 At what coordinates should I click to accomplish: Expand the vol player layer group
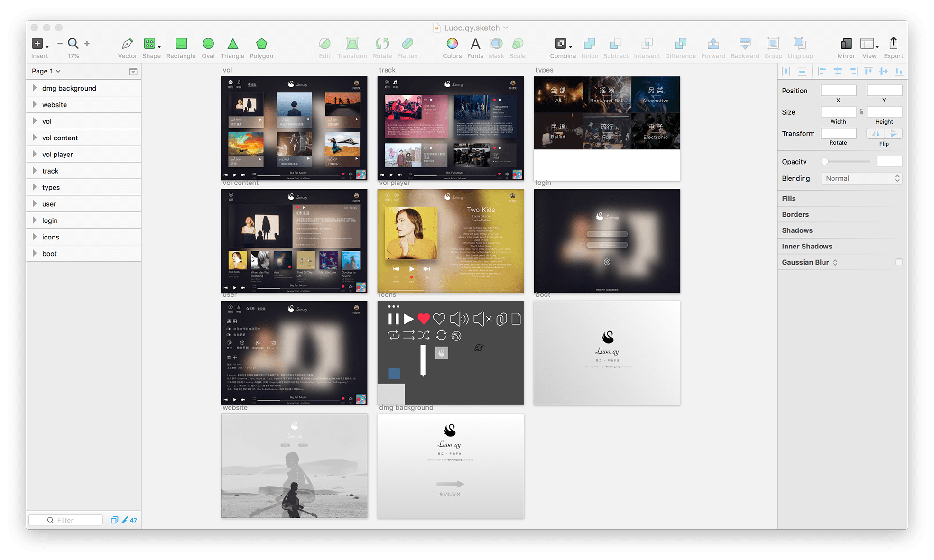[35, 154]
